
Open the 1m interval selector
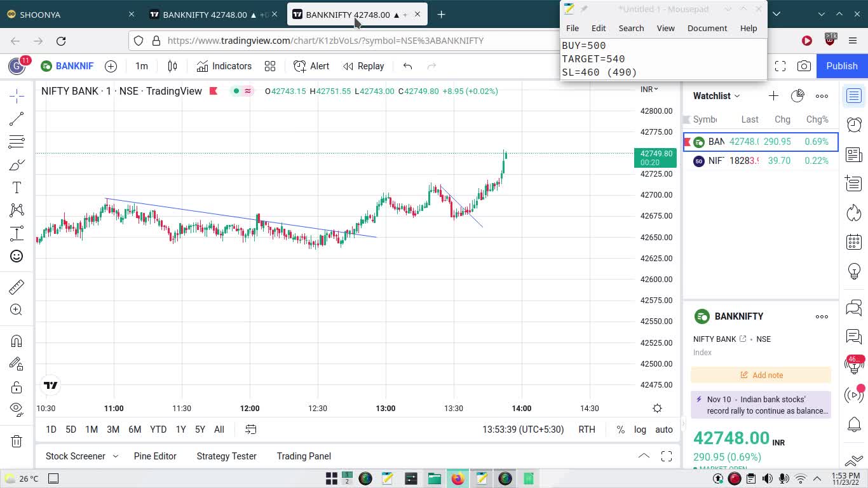point(142,66)
